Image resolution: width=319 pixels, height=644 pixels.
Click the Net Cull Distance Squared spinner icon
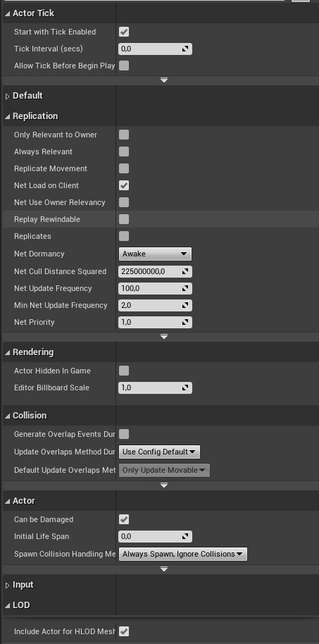pos(186,271)
